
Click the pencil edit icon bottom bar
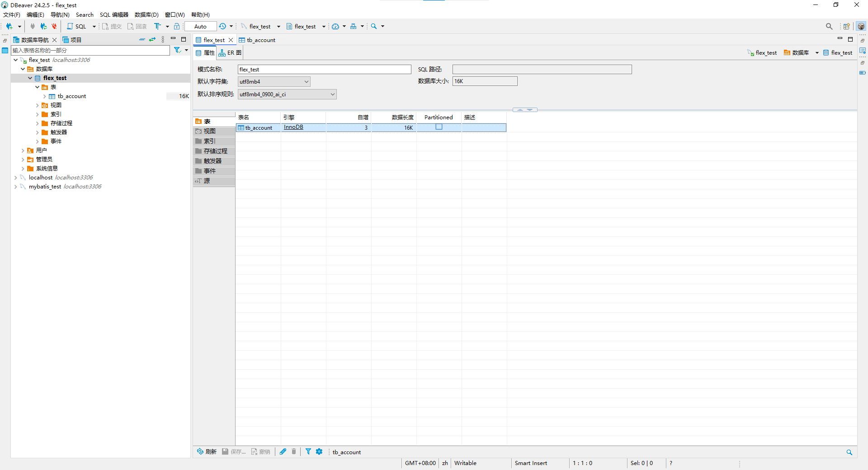(283, 451)
